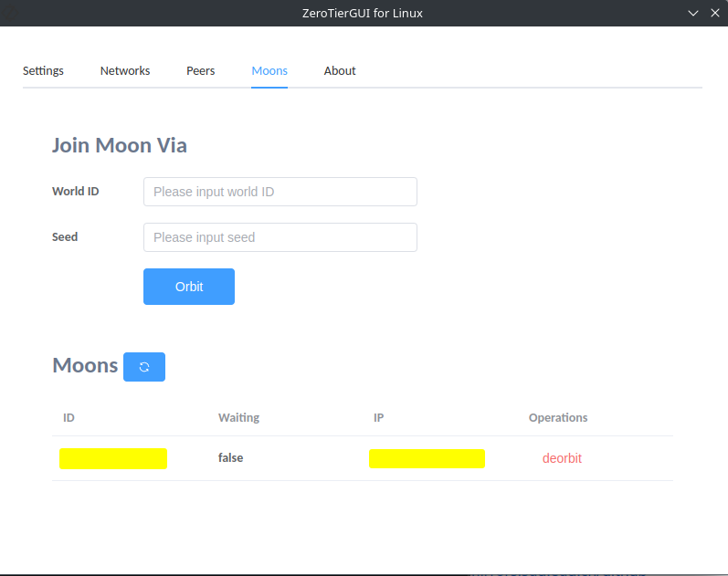728x576 pixels.
Task: Click the Waiting column header
Action: click(x=238, y=418)
